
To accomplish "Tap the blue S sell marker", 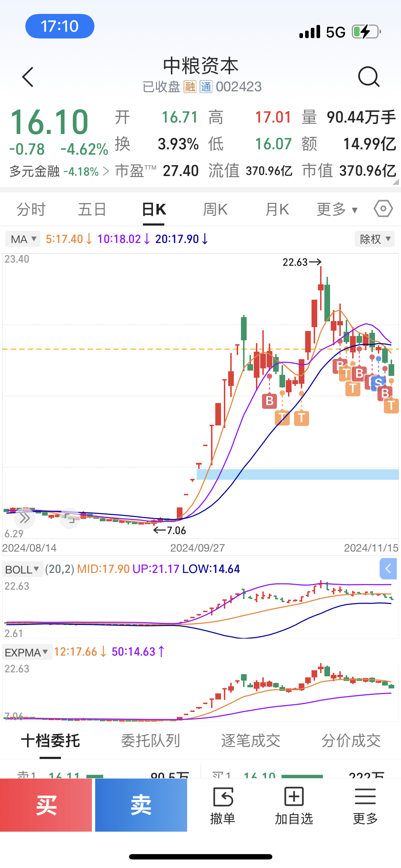I will click(379, 383).
